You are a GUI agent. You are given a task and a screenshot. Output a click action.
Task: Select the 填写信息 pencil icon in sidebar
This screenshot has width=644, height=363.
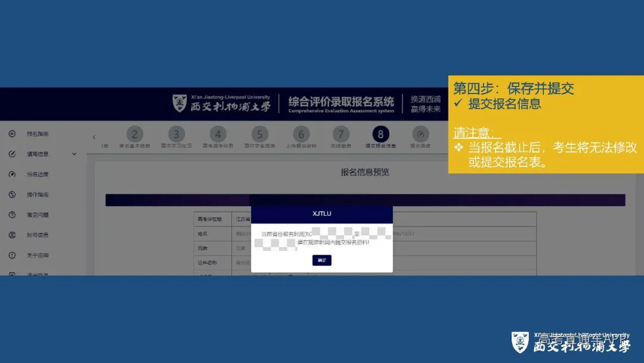pos(12,154)
